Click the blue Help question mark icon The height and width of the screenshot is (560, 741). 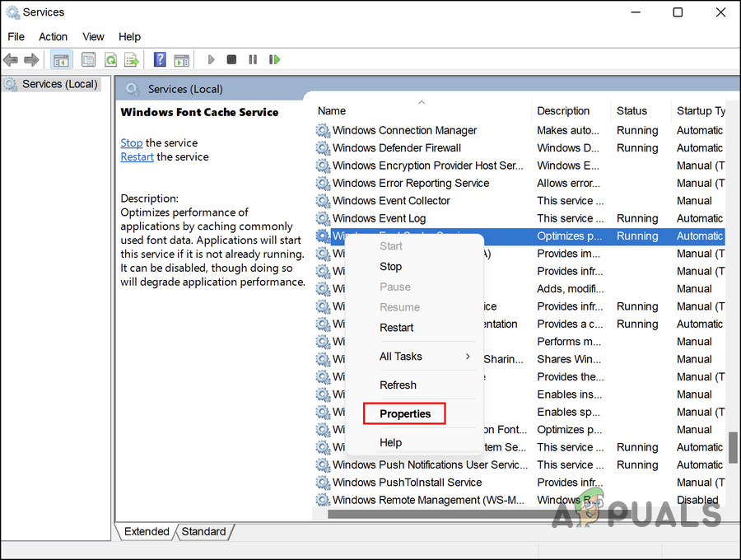160,60
